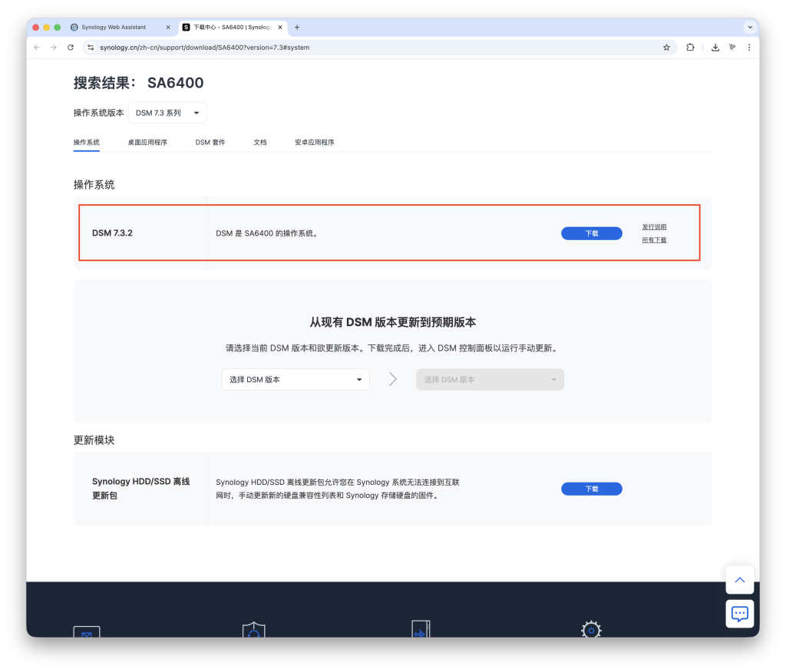This screenshot has width=786, height=672.
Task: Open the 发行说明 release notes link
Action: coord(654,227)
